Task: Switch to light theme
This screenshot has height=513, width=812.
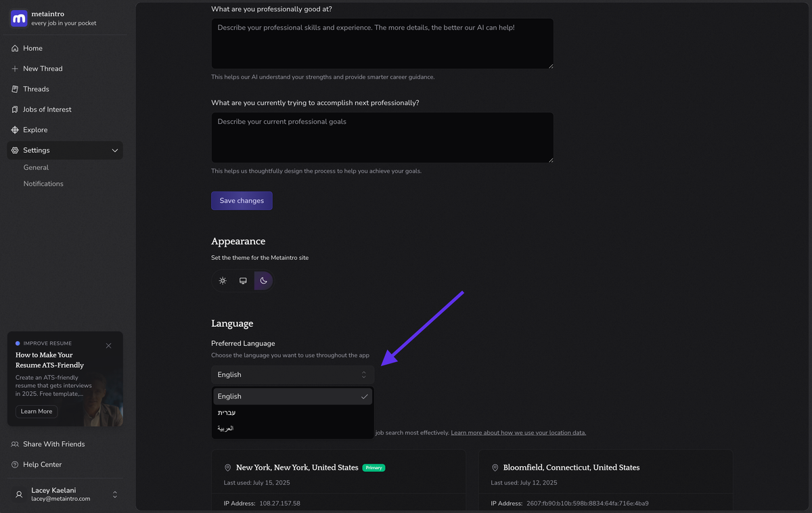Action: 223,281
